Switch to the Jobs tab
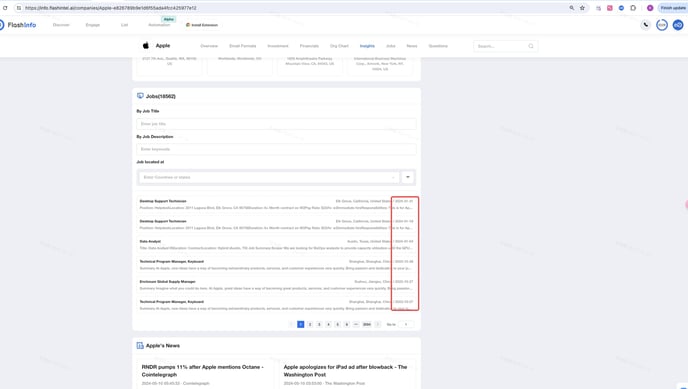The image size is (688, 389). coord(391,46)
